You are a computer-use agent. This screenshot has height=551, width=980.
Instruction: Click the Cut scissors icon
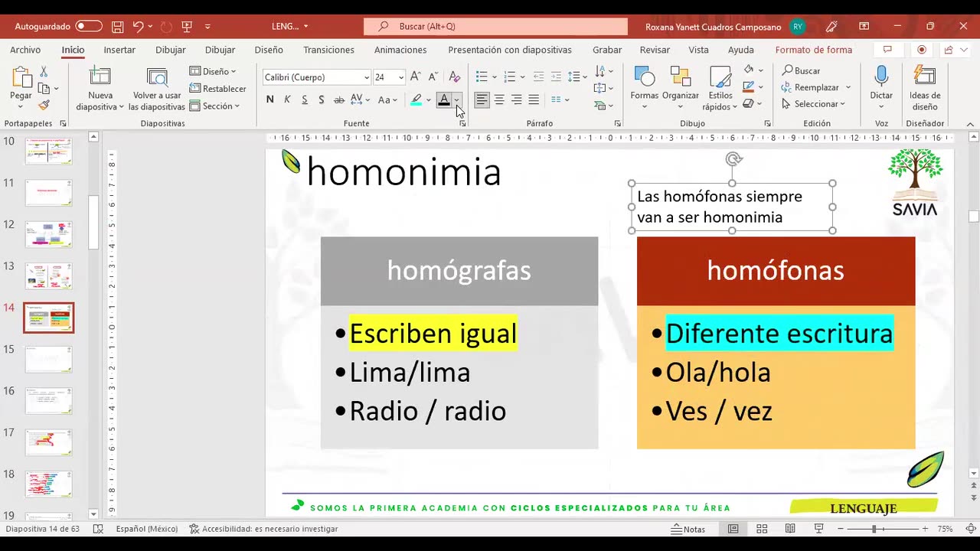44,71
